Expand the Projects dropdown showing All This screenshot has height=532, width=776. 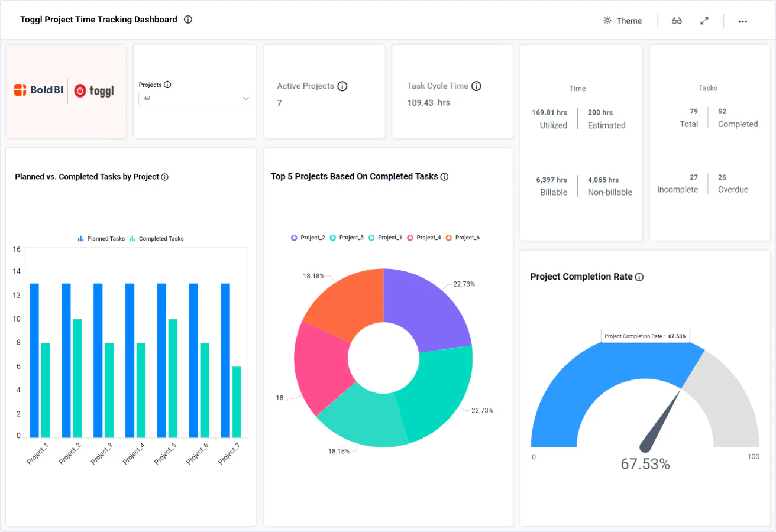(195, 99)
